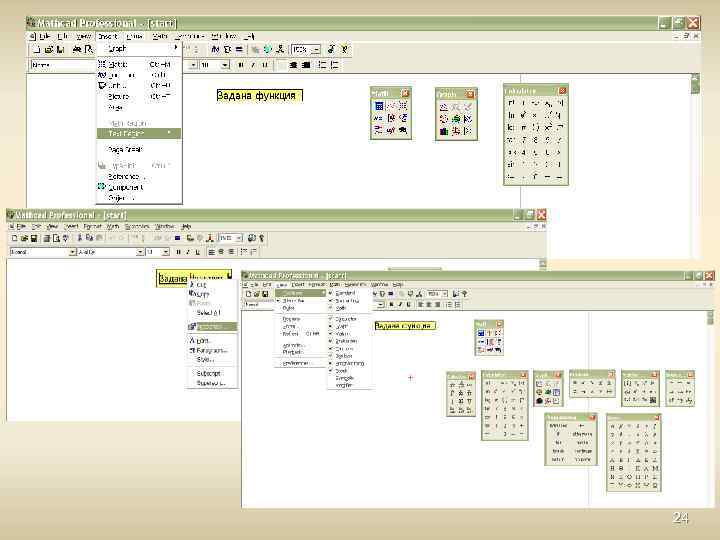Expand Toolbars submenu in front window View menu
The width and height of the screenshot is (720, 540).
point(300,293)
